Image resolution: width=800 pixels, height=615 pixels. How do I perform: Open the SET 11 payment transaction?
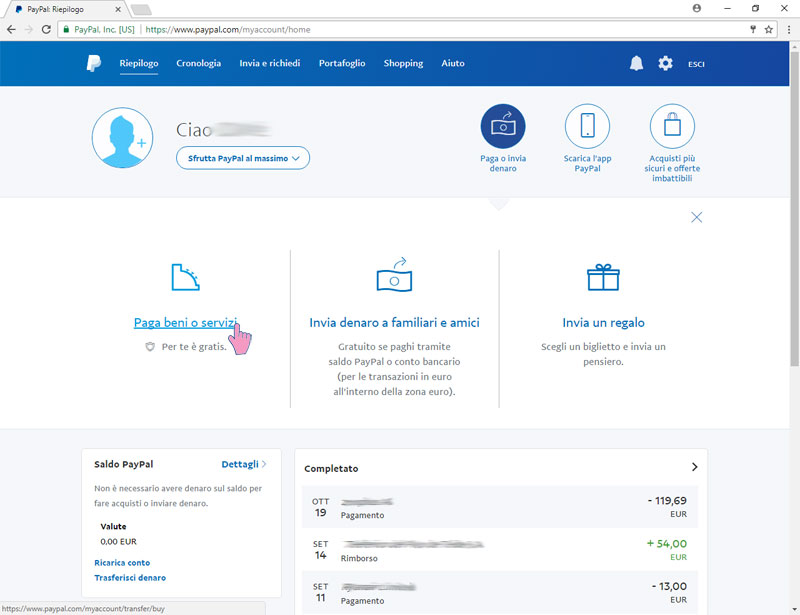tap(499, 592)
